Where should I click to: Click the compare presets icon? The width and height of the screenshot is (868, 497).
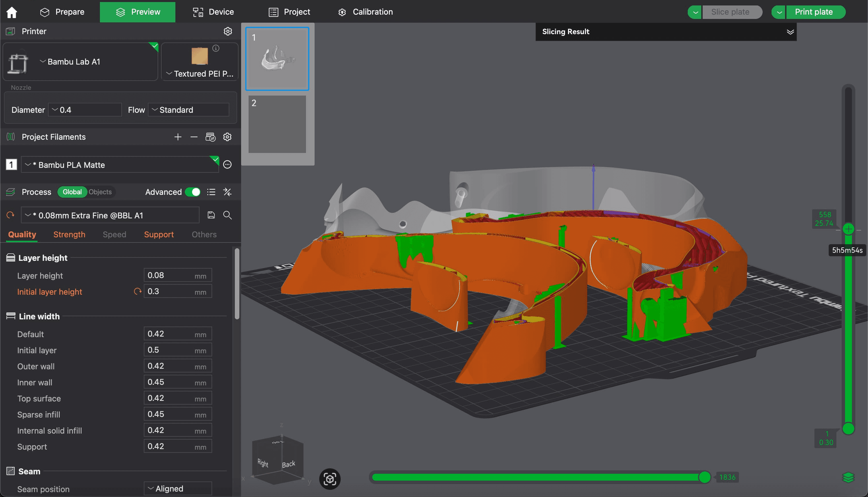[x=227, y=192]
